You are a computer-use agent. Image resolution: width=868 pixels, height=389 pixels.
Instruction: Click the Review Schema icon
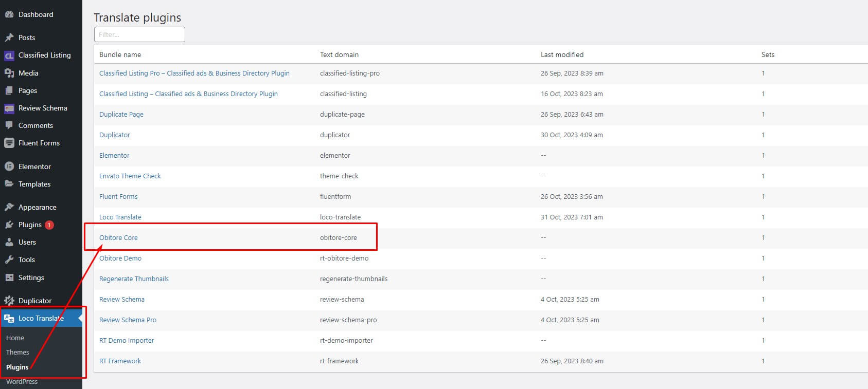(x=9, y=108)
